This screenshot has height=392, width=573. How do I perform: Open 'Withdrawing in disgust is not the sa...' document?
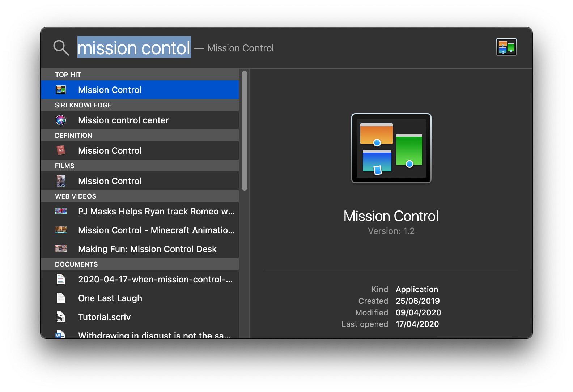coord(140,333)
